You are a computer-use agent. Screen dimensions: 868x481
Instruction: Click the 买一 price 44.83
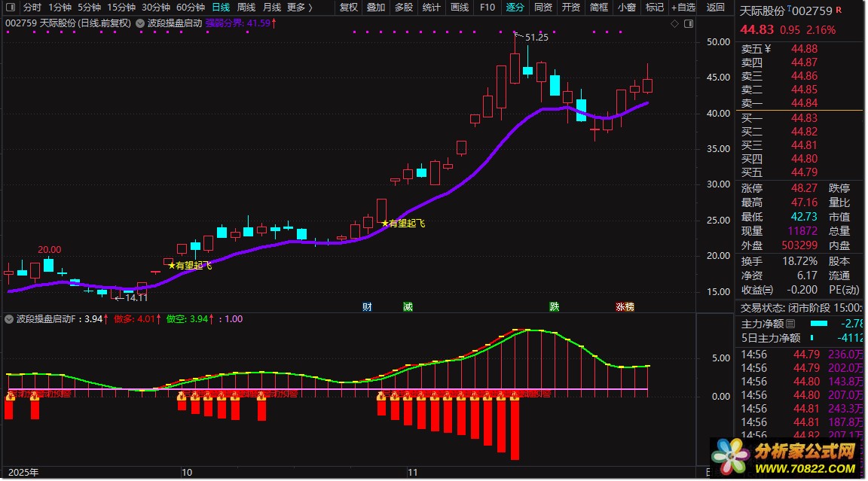pos(804,117)
